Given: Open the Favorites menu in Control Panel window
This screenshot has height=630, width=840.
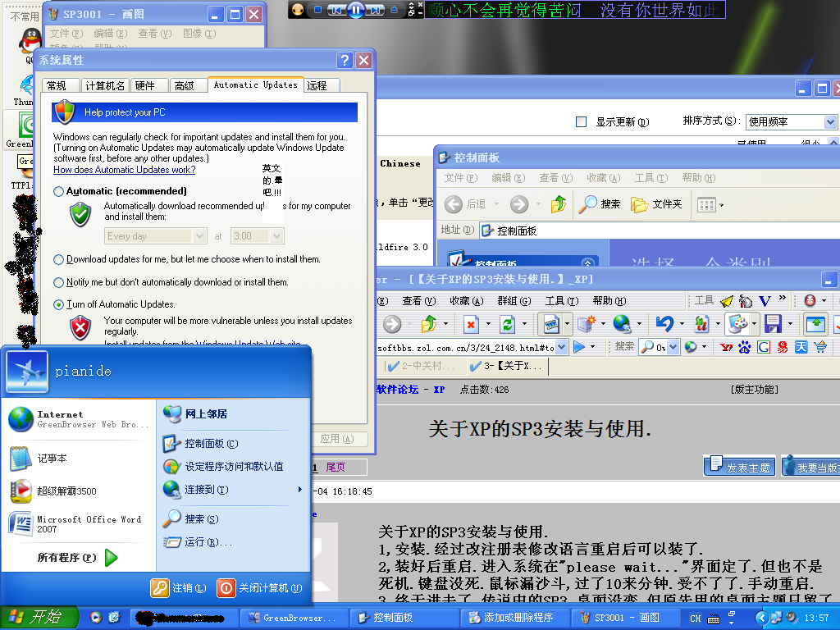Looking at the screenshot, I should (x=603, y=178).
